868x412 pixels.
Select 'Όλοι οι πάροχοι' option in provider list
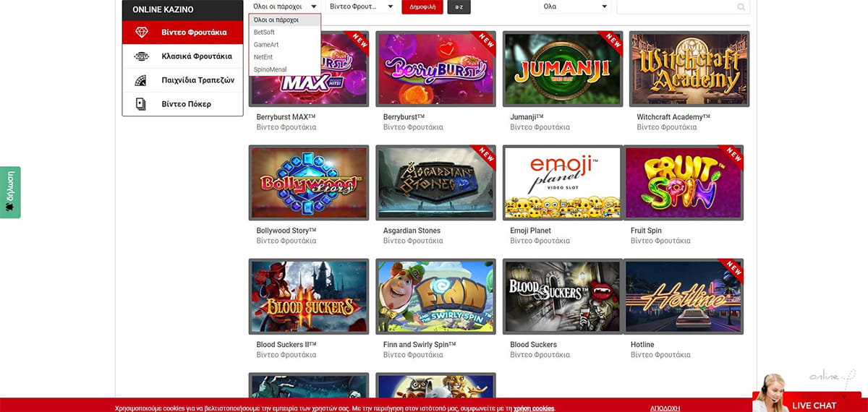[x=284, y=20]
